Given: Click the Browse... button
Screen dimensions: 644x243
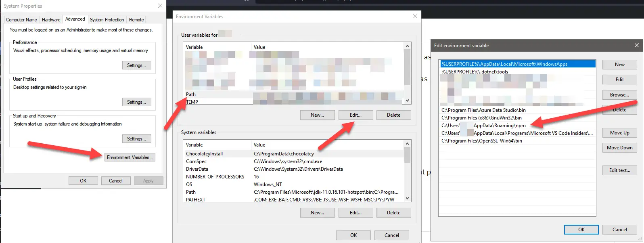Looking at the screenshot, I should [619, 95].
